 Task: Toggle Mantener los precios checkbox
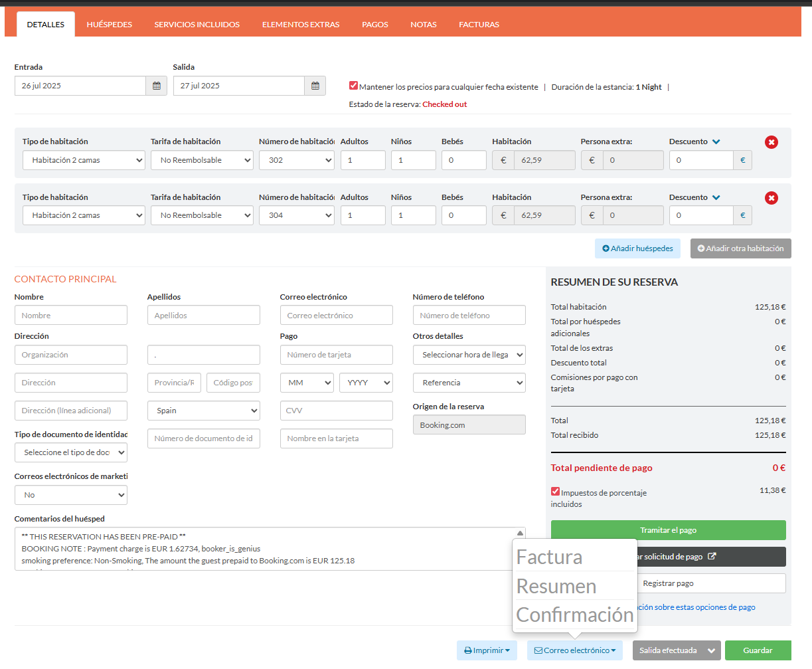(x=354, y=86)
